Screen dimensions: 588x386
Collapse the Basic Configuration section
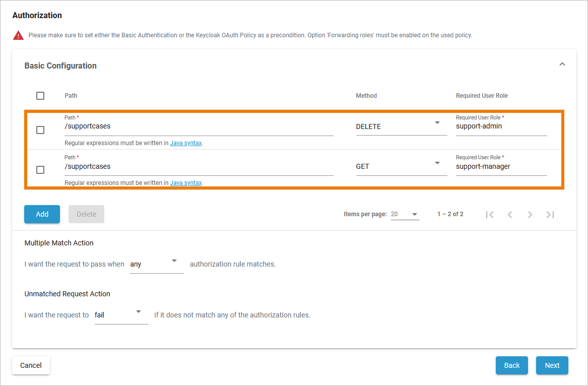[x=562, y=65]
